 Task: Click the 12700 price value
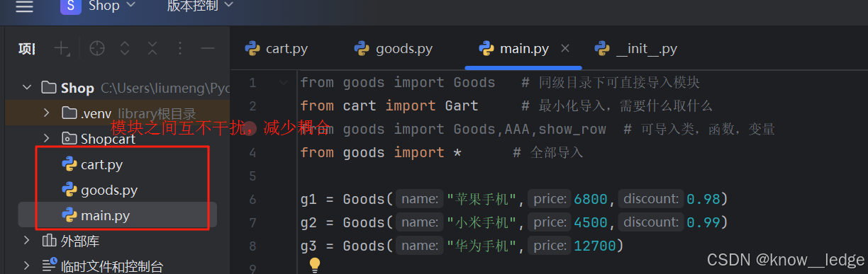594,246
